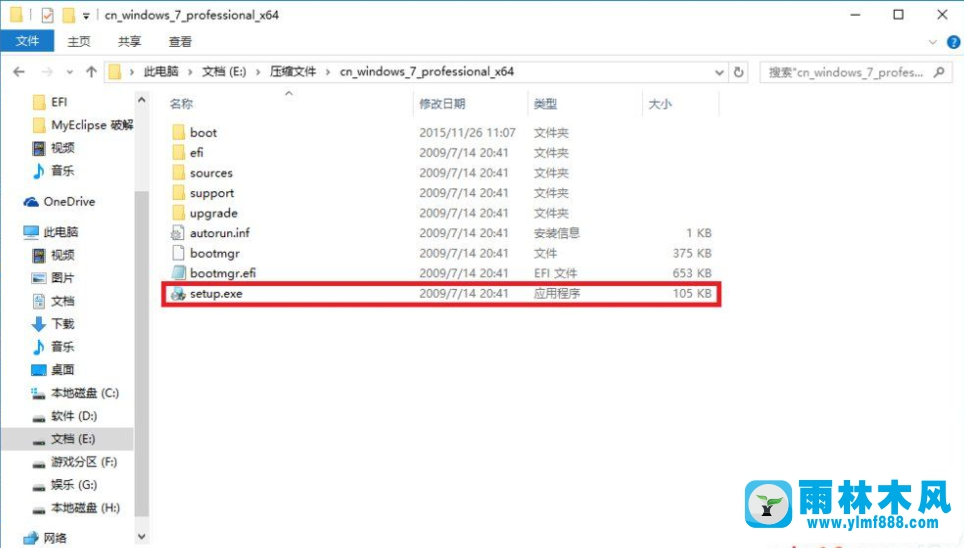Screen dimensions: 964x548
Task: Go forward with the forward arrow
Action: point(47,72)
